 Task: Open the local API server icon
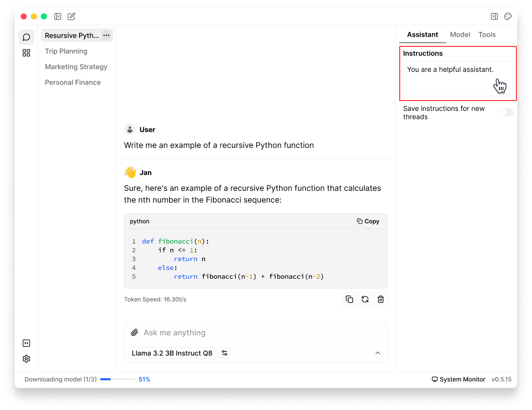point(26,343)
